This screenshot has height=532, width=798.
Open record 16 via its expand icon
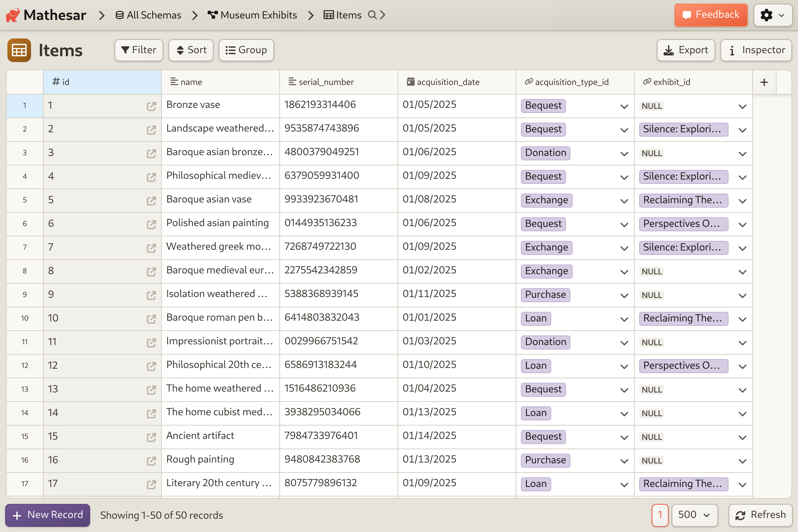151,461
